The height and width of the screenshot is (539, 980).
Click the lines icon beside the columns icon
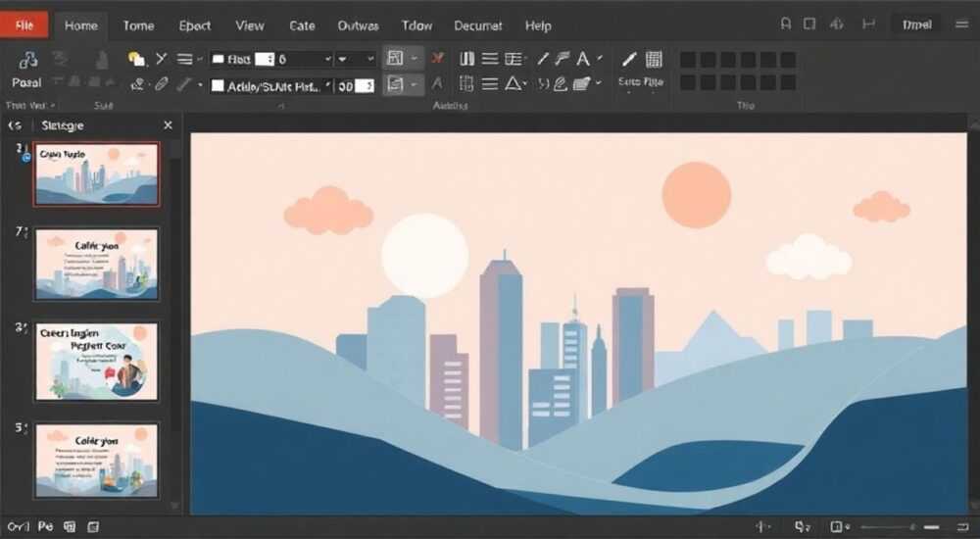(x=490, y=59)
